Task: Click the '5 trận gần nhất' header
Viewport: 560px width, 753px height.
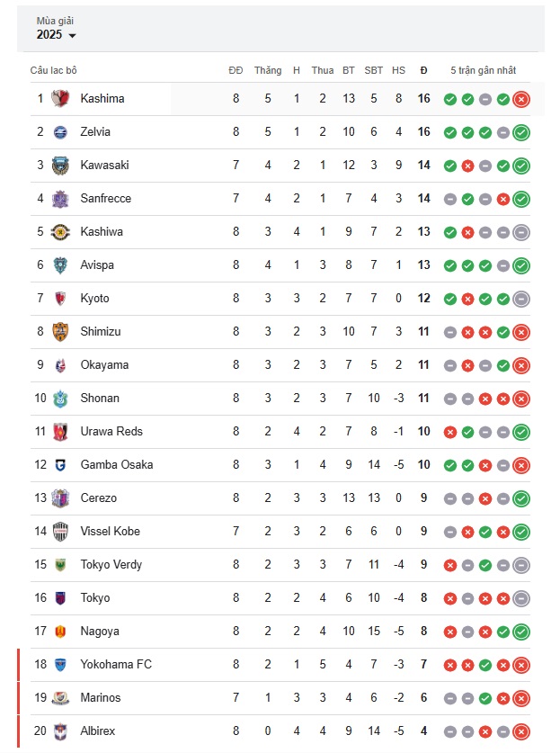Action: pos(483,70)
